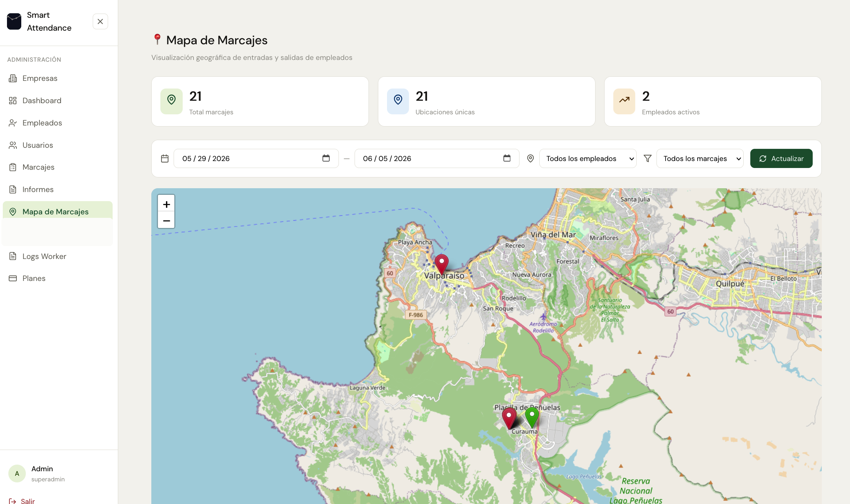
Task: Click the calendar icon left of date range
Action: 165,159
